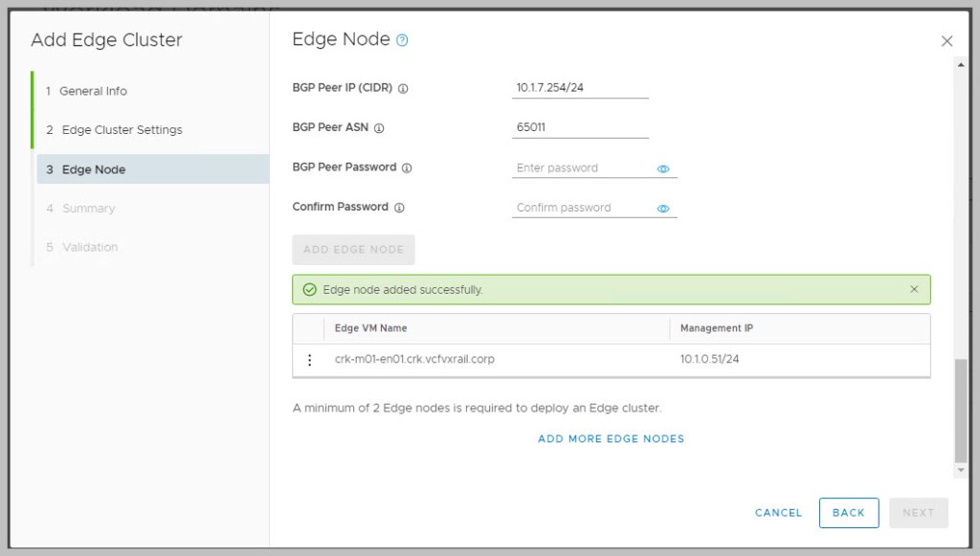980x556 pixels.
Task: Close the Add Edge Cluster dialog
Action: [x=947, y=41]
